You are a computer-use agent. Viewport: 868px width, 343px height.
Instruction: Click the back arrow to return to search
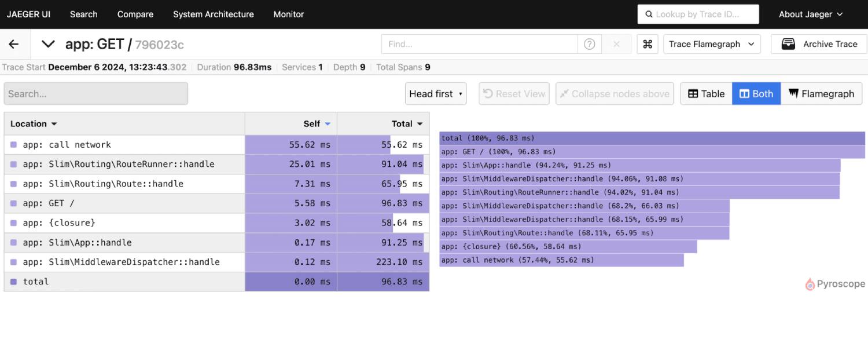(x=13, y=43)
